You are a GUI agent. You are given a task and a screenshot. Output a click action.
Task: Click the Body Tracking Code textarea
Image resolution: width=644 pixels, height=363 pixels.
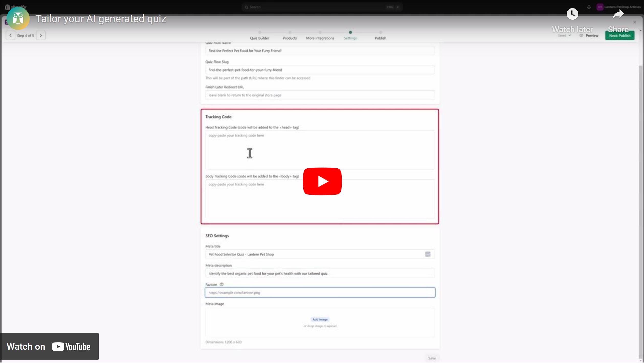coord(320,199)
